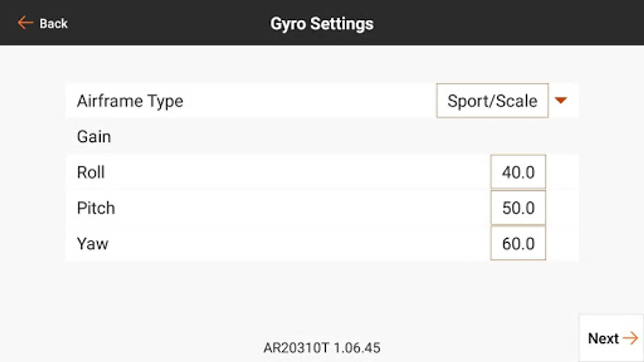644x362 pixels.
Task: Click the orange Next arrow icon
Action: pyautogui.click(x=630, y=338)
